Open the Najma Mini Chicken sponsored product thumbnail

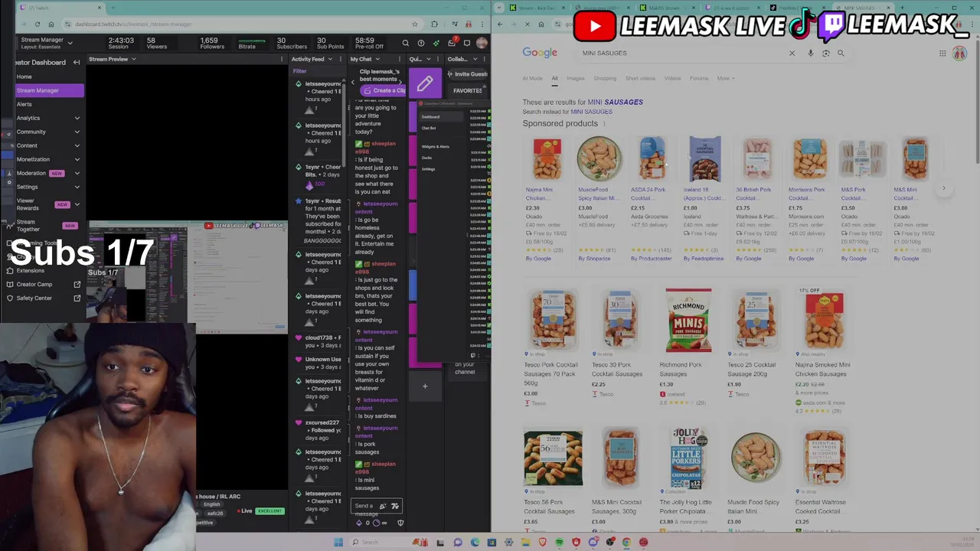click(x=547, y=158)
